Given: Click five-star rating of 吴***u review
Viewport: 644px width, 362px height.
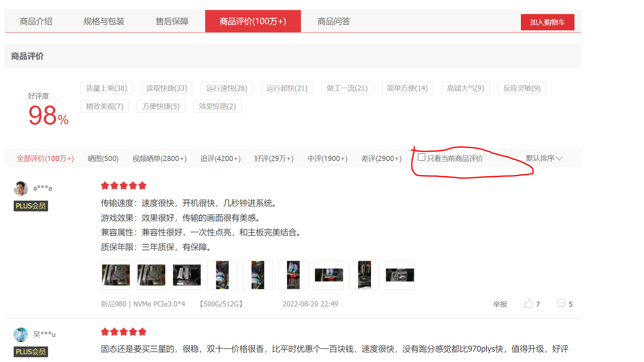Looking at the screenshot, I should pyautogui.click(x=123, y=332).
